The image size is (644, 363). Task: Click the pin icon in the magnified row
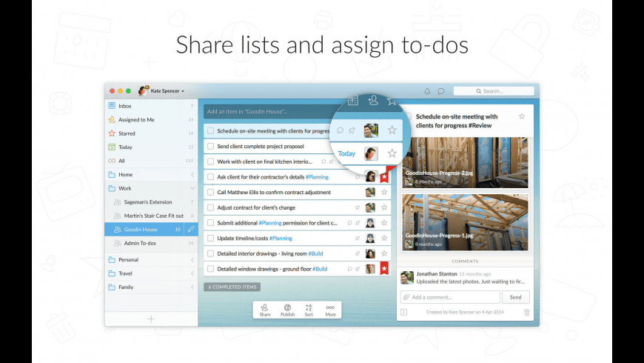click(x=352, y=130)
